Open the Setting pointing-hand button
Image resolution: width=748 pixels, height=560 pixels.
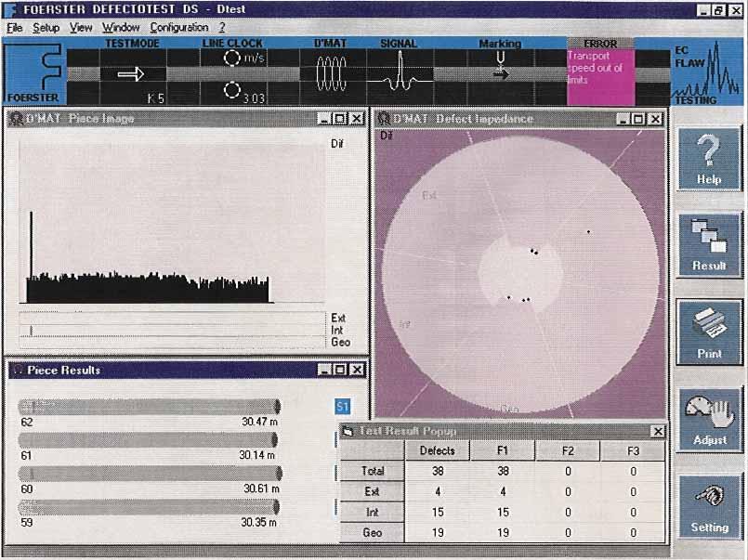coord(709,506)
